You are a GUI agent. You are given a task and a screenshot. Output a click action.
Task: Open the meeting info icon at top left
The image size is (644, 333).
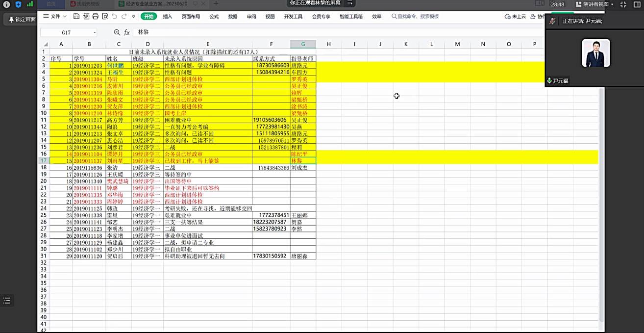pyautogui.click(x=7, y=4)
